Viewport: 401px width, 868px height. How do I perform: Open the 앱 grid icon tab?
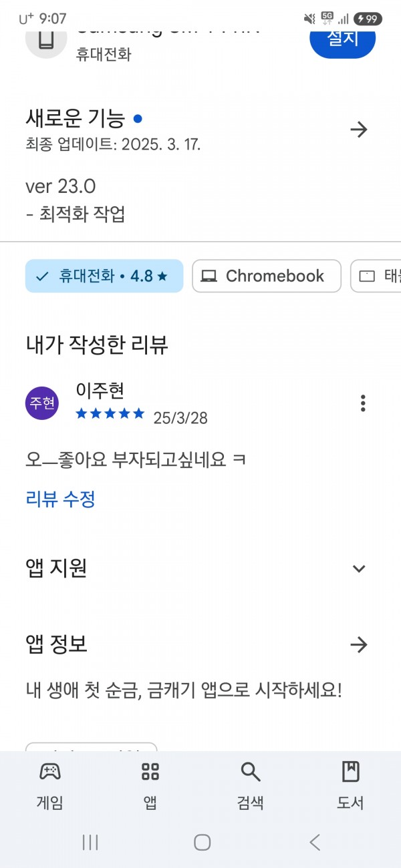click(x=150, y=772)
